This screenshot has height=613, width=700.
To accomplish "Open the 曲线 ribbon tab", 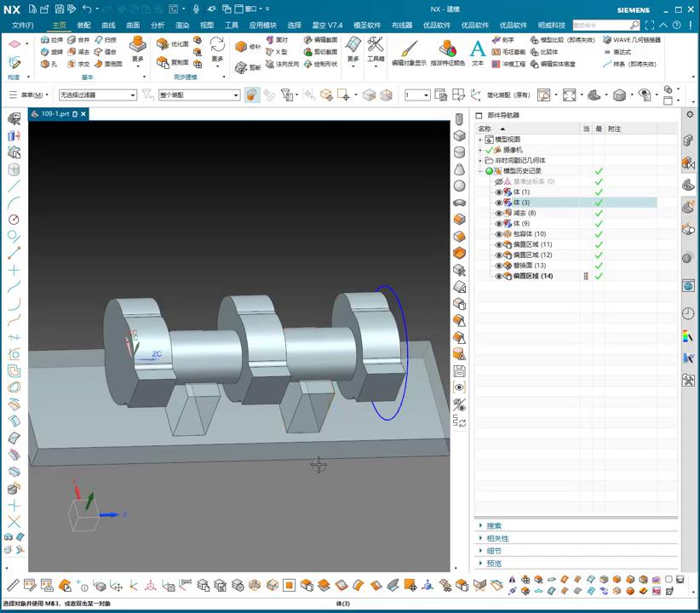I will click(x=108, y=26).
